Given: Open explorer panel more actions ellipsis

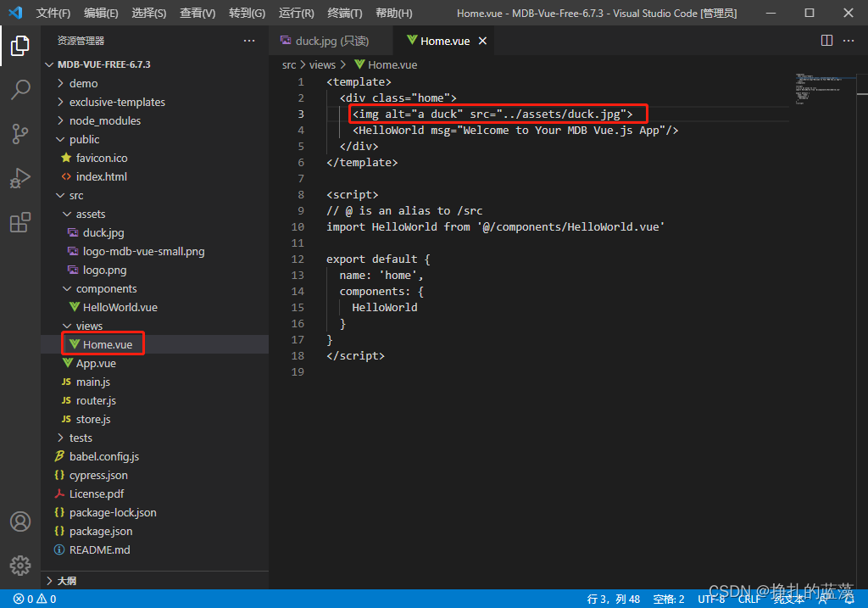Looking at the screenshot, I should pos(249,41).
